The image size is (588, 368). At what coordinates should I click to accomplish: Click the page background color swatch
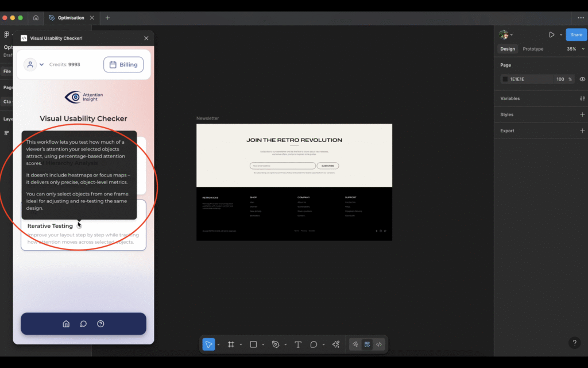[505, 79]
